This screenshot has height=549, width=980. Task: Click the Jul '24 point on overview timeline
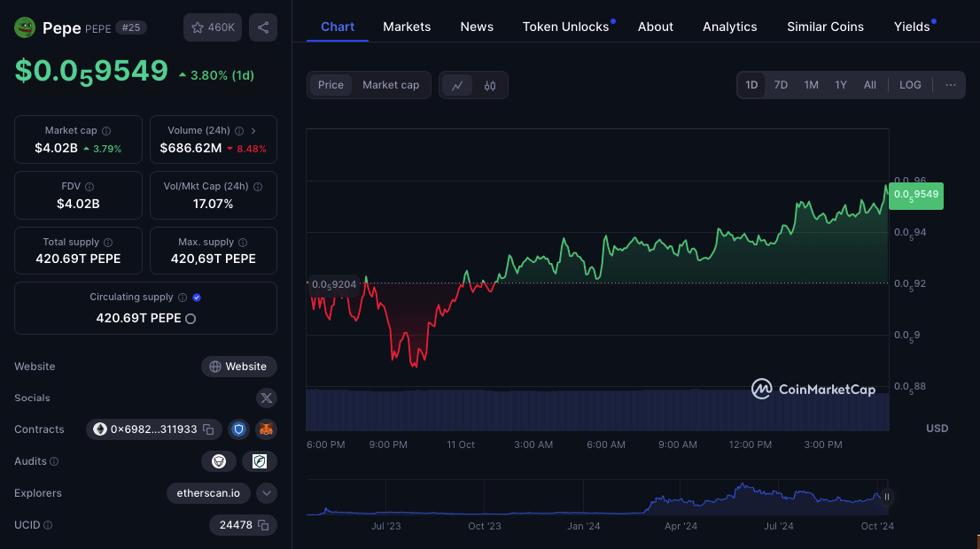pos(779,526)
